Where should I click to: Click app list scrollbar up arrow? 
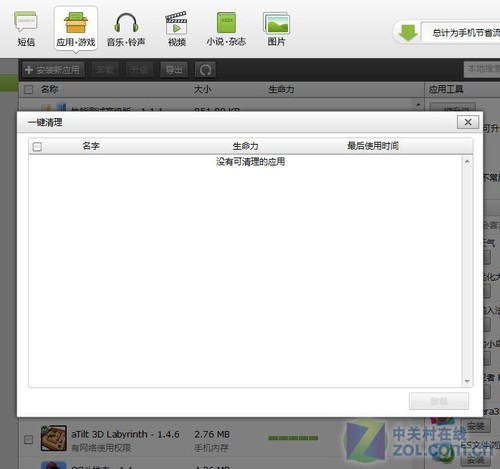(418, 105)
